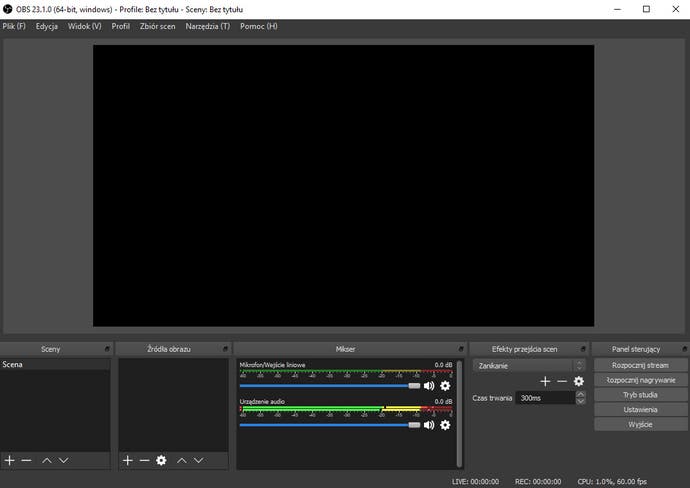Image resolution: width=690 pixels, height=488 pixels.
Task: Adjust Urządzenie audio volume slider
Action: (x=330, y=425)
